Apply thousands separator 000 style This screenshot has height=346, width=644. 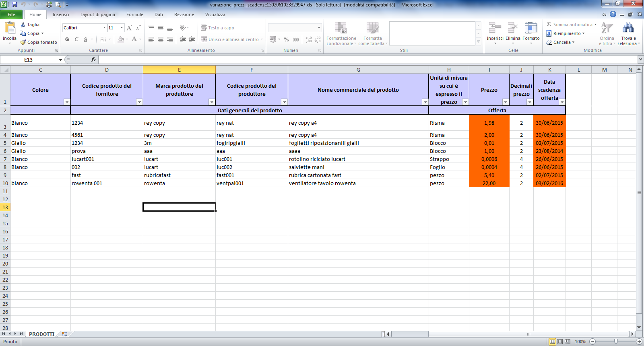[x=296, y=39]
